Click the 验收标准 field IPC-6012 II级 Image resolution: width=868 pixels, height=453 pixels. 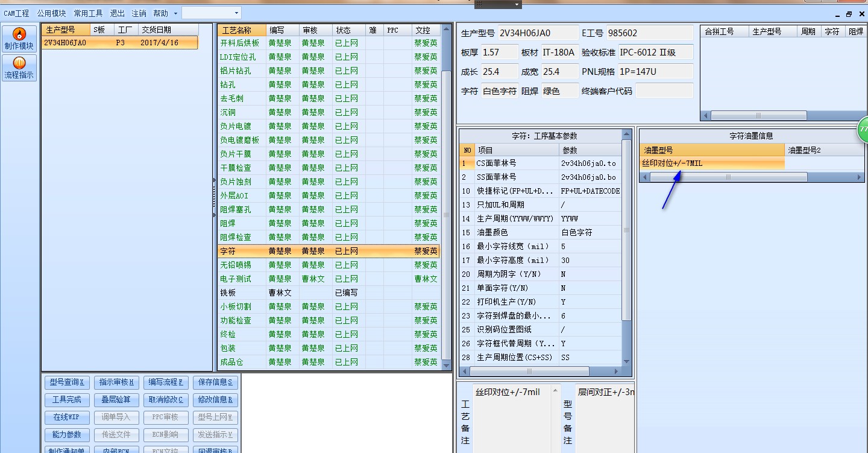click(655, 52)
